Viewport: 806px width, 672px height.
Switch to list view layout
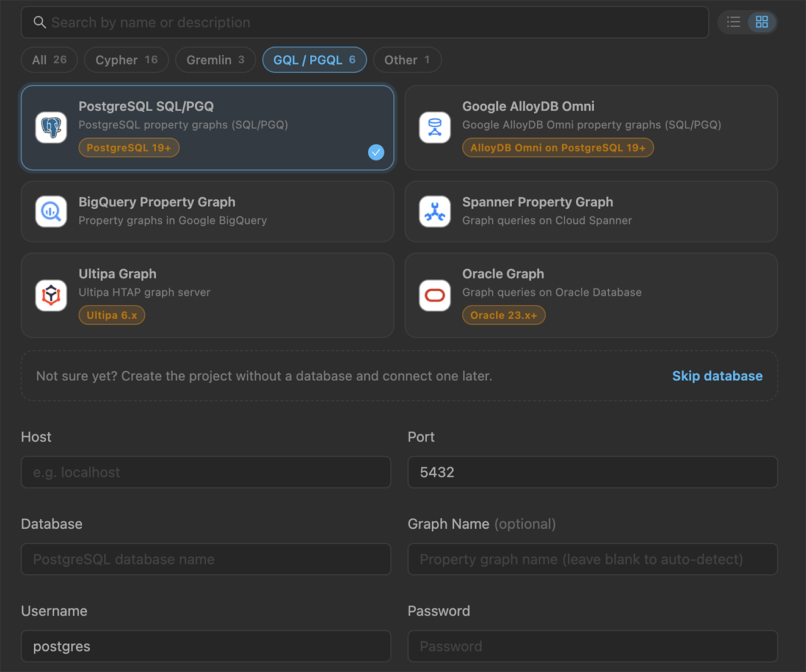click(733, 22)
